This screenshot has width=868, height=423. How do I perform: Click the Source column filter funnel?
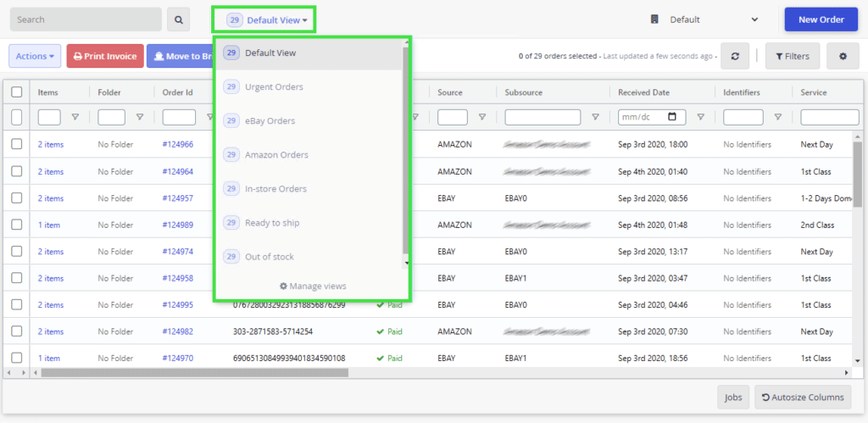pos(482,117)
